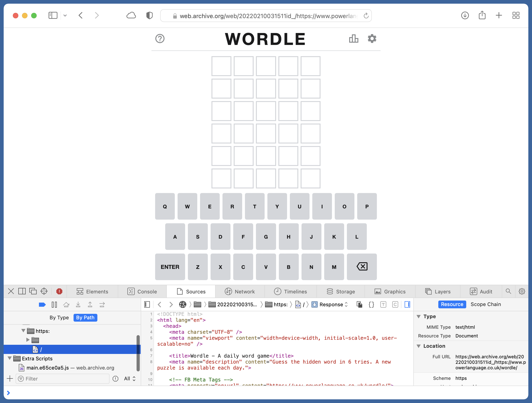Image resolution: width=532 pixels, height=403 pixels.
Task: Open Web Inspector settings gear
Action: click(522, 291)
